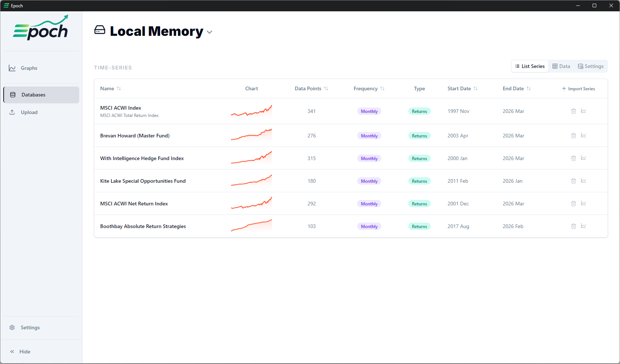Select Brevan Howard (Master Fund) name
The height and width of the screenshot is (364, 620).
point(135,136)
